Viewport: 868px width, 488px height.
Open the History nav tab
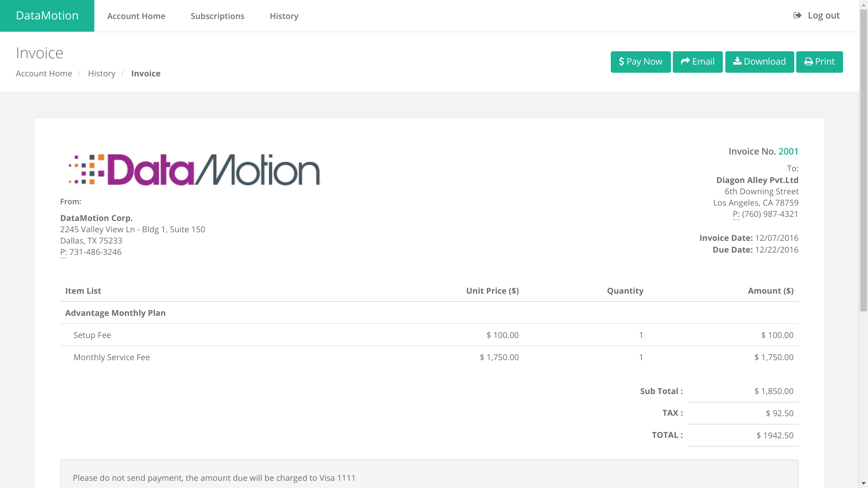(x=284, y=16)
